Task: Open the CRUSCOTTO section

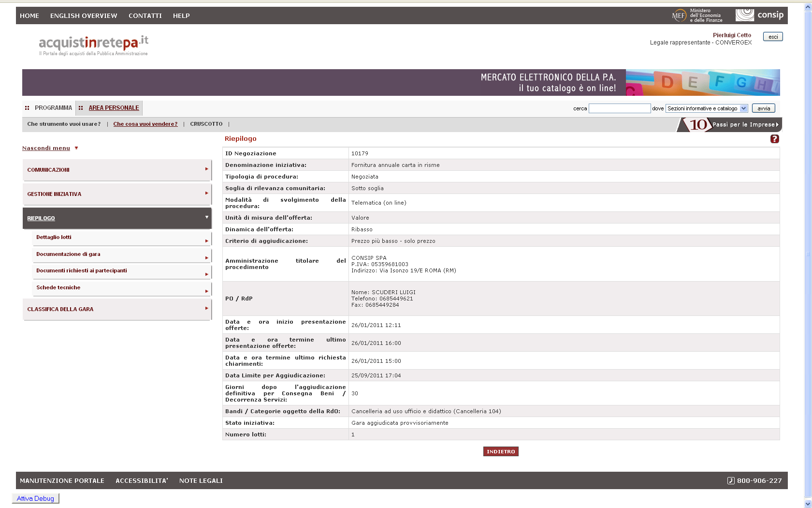Action: pos(206,124)
